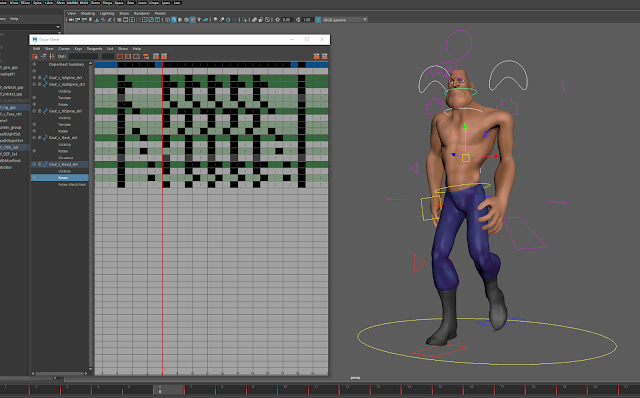Click the first orange select-keys toolbar icon
Image resolution: width=640 pixels, height=398 pixels.
coord(35,56)
